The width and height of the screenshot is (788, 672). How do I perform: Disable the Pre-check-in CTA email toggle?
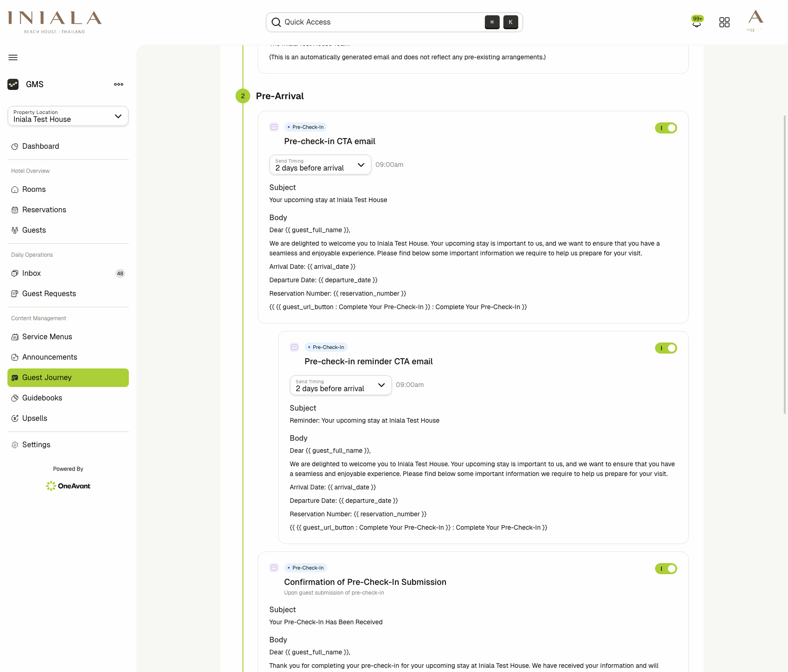666,128
